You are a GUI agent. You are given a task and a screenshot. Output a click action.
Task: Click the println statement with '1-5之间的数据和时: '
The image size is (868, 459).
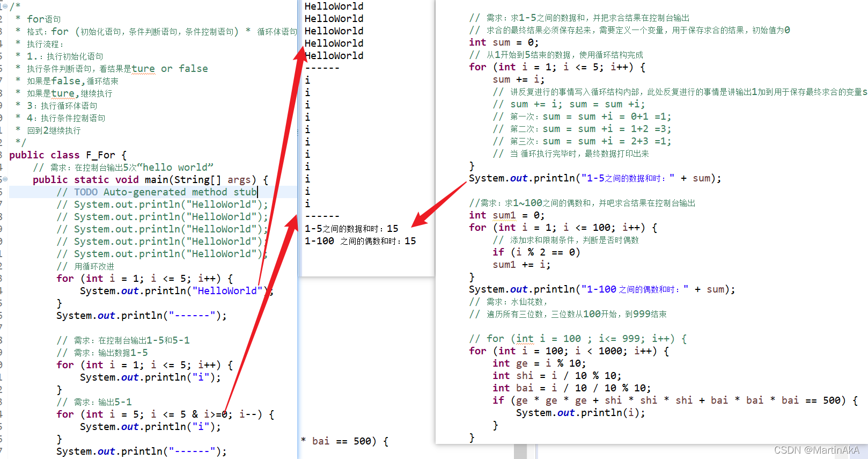pyautogui.click(x=595, y=178)
